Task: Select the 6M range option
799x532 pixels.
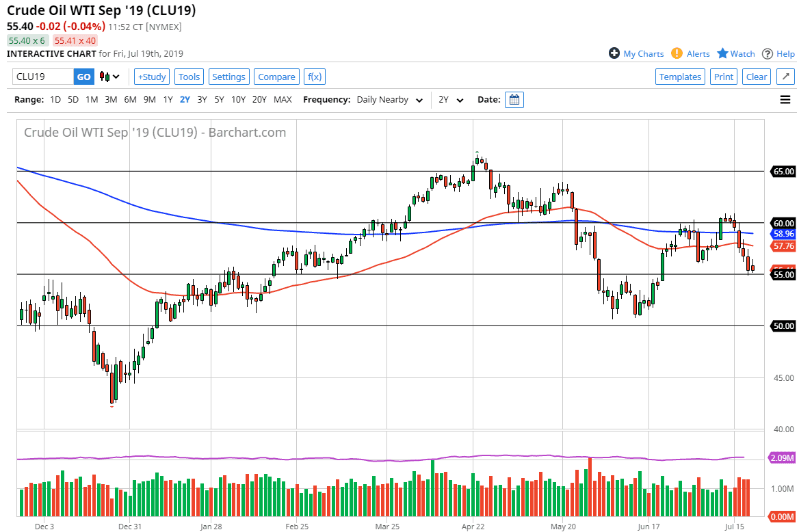Action: [130, 100]
